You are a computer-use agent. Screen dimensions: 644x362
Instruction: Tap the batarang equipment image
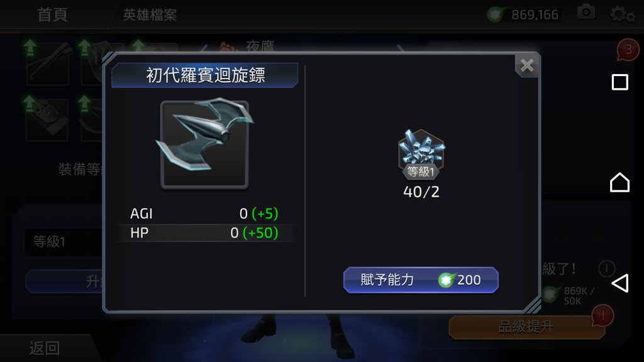click(204, 144)
